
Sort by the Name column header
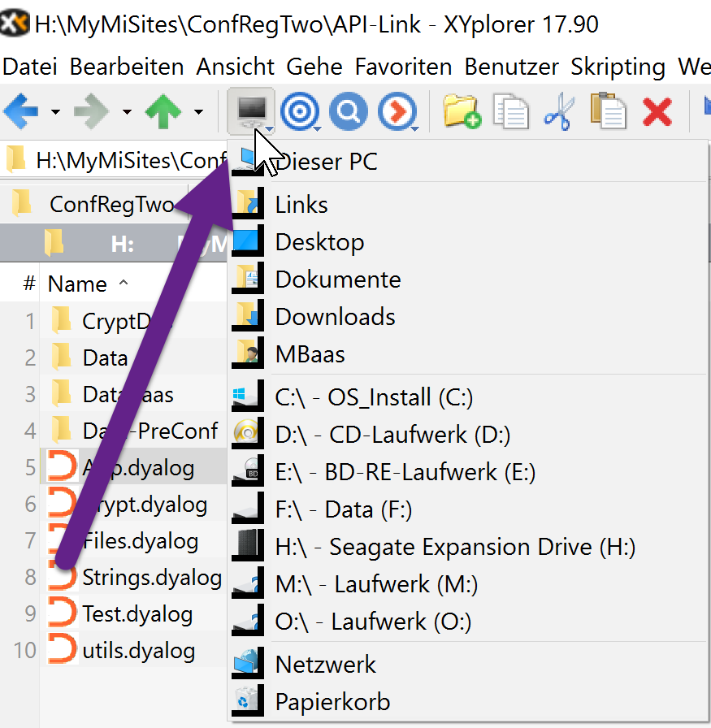click(x=77, y=284)
